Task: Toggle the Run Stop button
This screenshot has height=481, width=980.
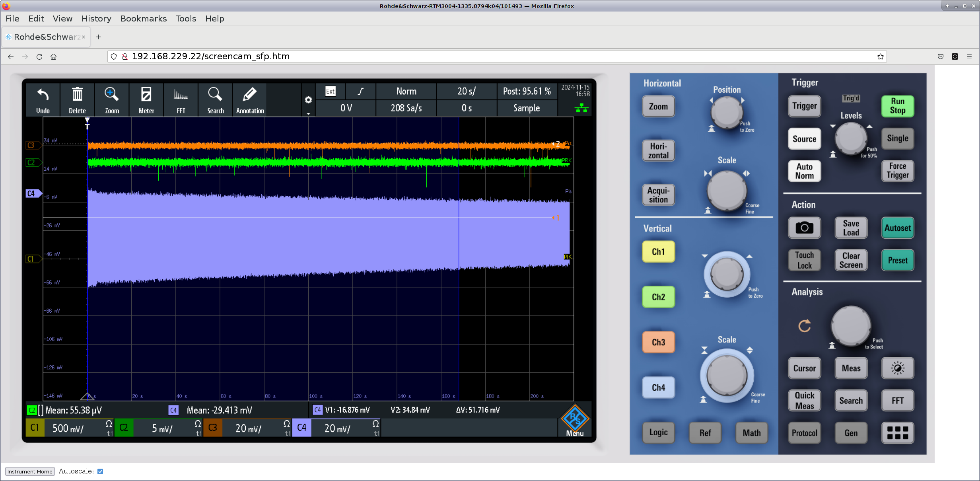Action: point(897,106)
